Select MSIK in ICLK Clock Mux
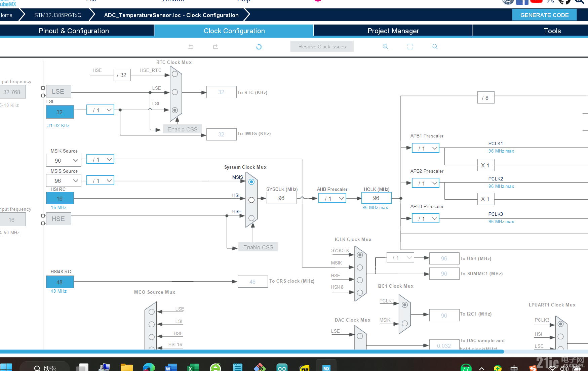This screenshot has height=371, width=588. pyautogui.click(x=360, y=267)
